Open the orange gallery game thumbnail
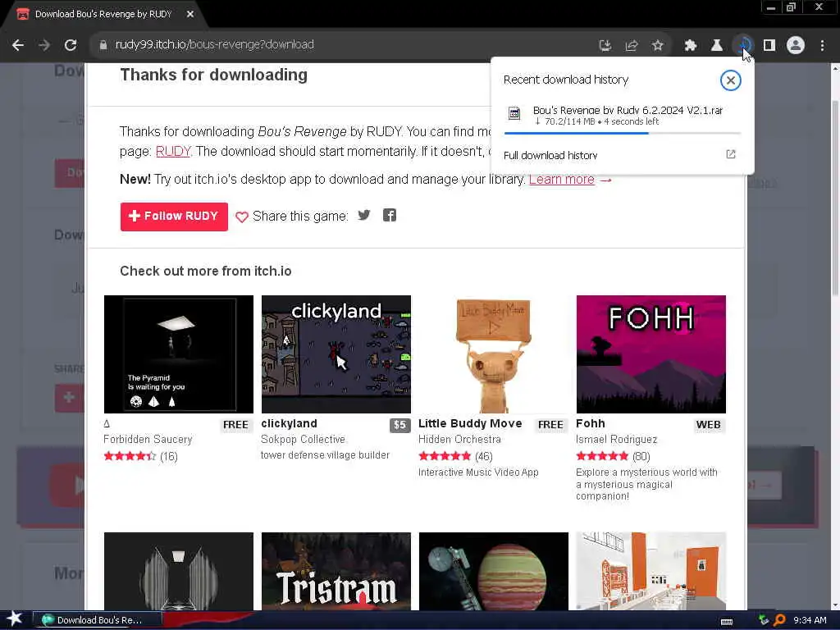 click(651, 571)
